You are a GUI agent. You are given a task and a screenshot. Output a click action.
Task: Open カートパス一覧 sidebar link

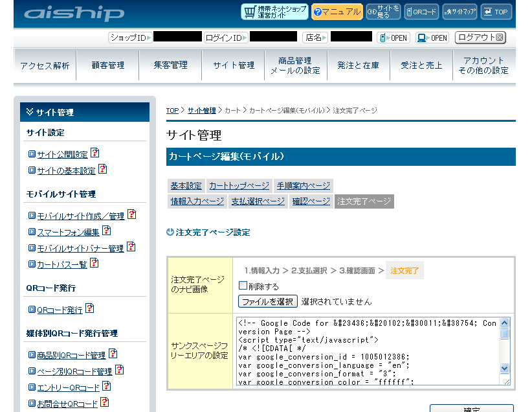62,264
